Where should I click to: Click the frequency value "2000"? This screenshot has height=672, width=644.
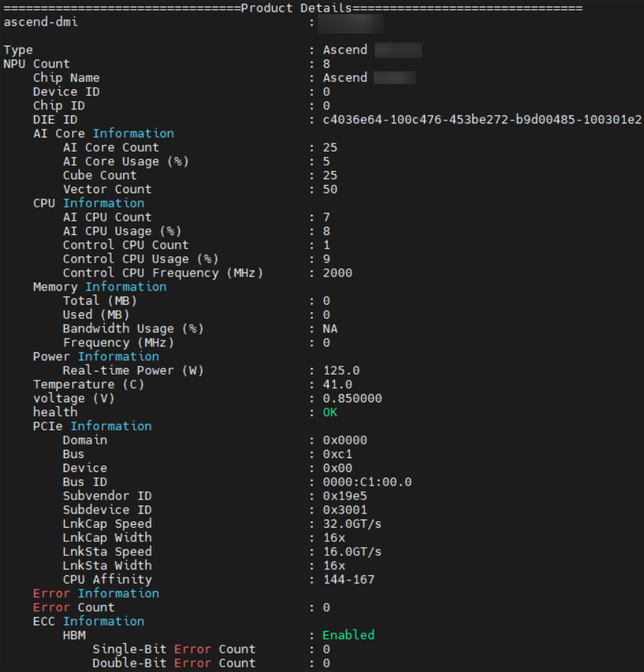[337, 273]
